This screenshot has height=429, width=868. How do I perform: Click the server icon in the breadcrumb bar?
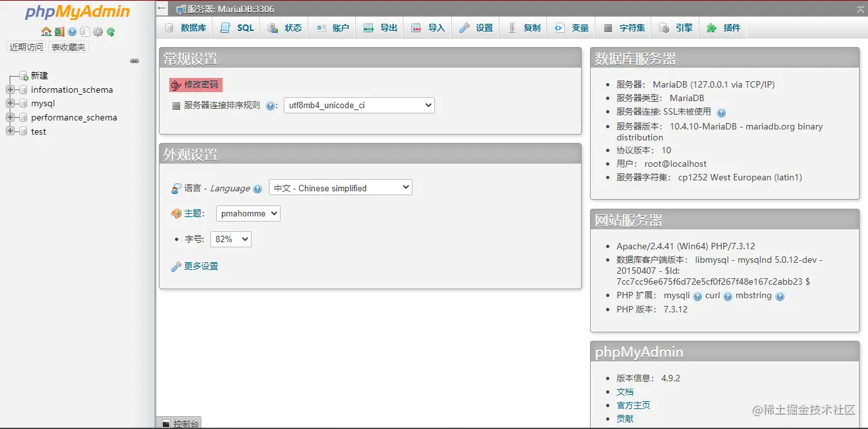pyautogui.click(x=181, y=9)
